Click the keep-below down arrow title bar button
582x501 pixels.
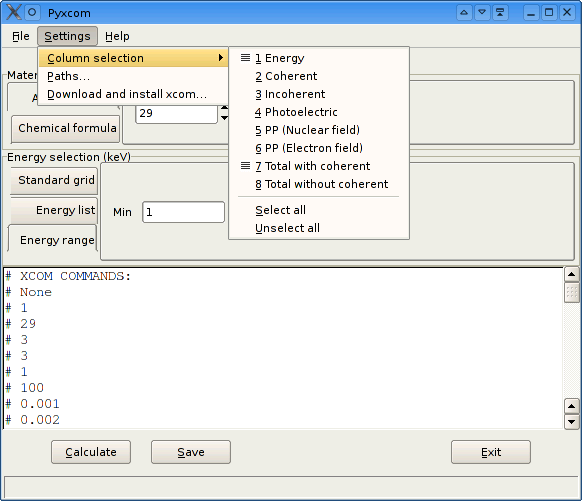[482, 13]
